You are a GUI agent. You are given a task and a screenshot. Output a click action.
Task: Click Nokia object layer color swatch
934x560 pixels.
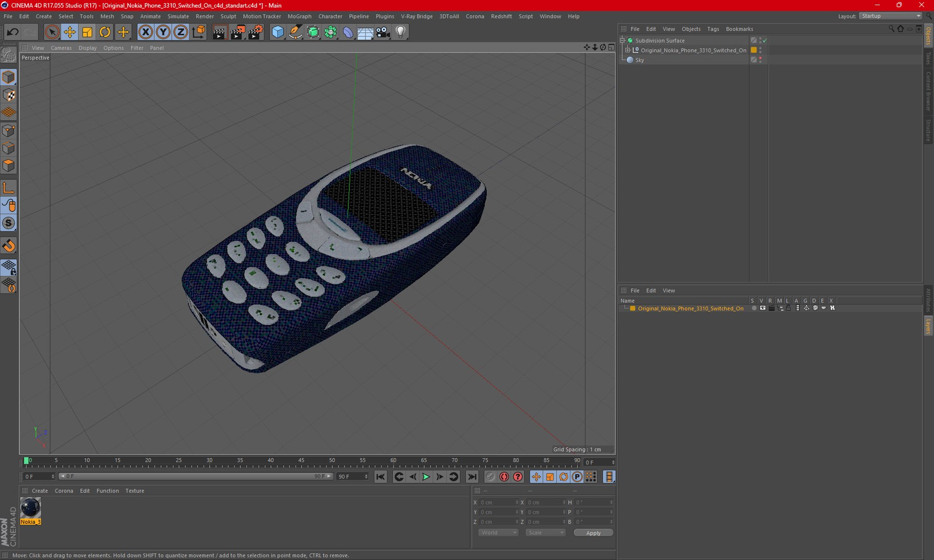(753, 50)
